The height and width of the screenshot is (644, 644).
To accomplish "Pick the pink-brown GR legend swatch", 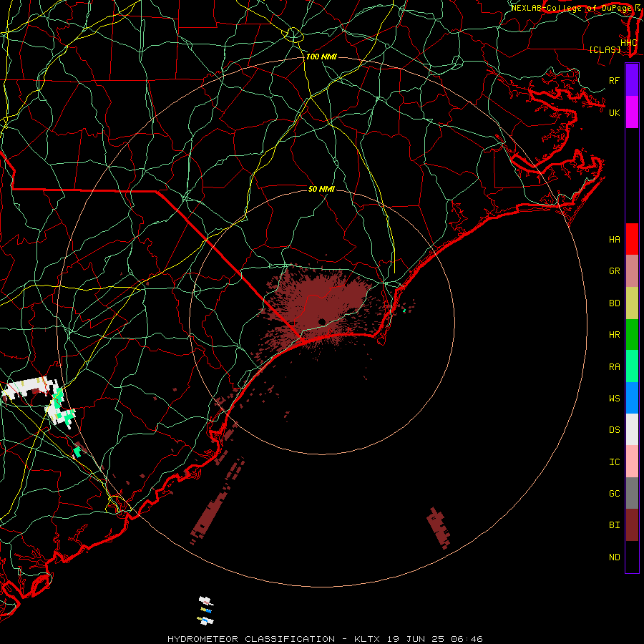I will point(632,270).
